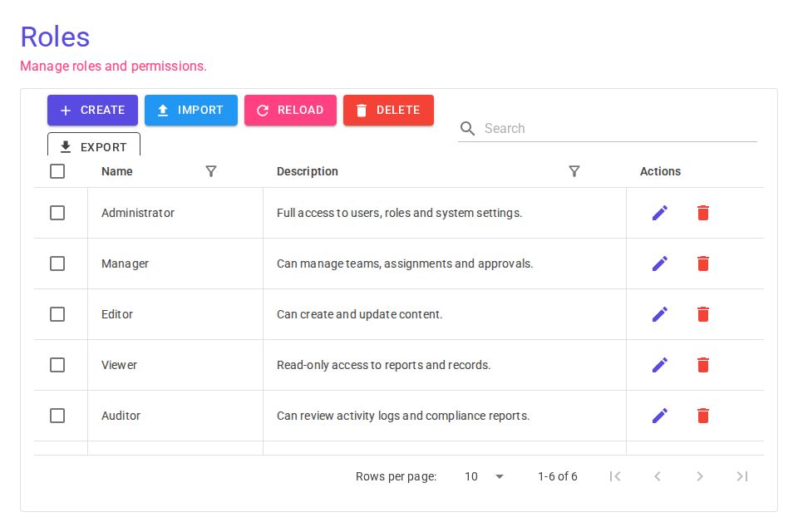Select the Auditor row checkbox
Viewport: 798px width, 532px height.
[57, 416]
